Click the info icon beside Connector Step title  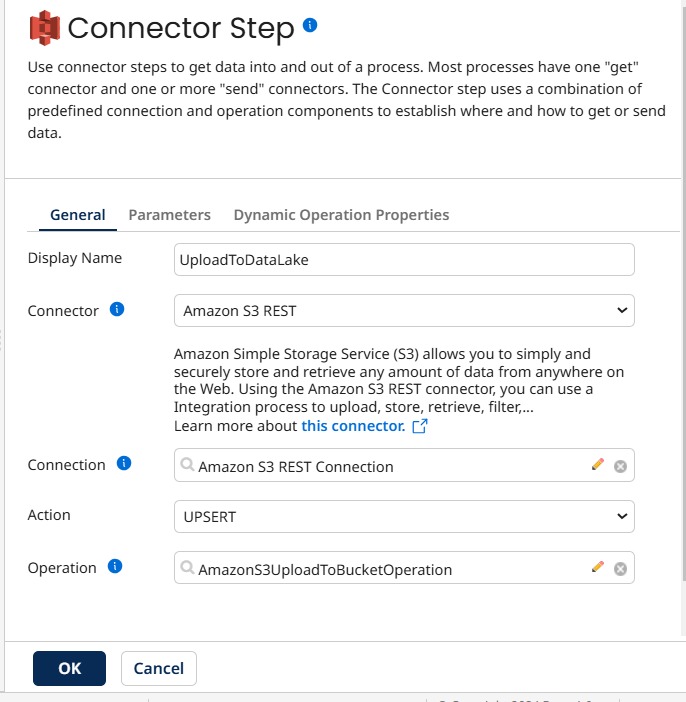[x=310, y=25]
